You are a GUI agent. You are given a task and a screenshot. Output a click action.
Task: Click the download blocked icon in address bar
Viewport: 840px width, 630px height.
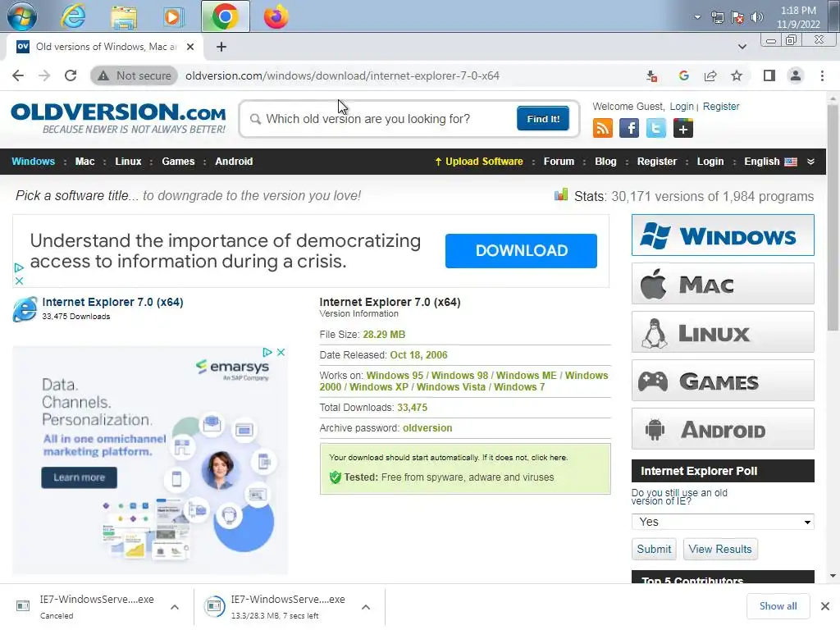tap(651, 76)
